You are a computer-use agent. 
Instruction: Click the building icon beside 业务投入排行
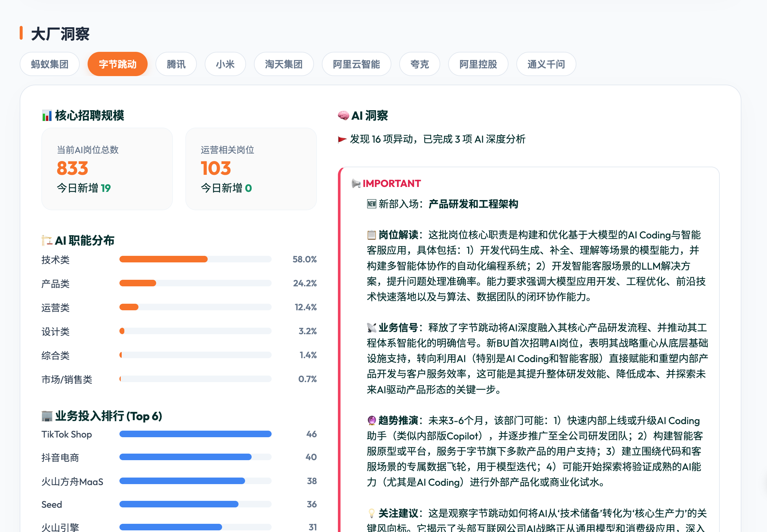pyautogui.click(x=47, y=416)
